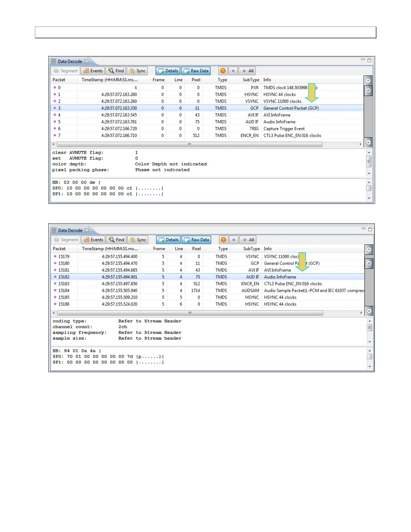Click scroll thumb beside lower coding type details

pos(369,327)
